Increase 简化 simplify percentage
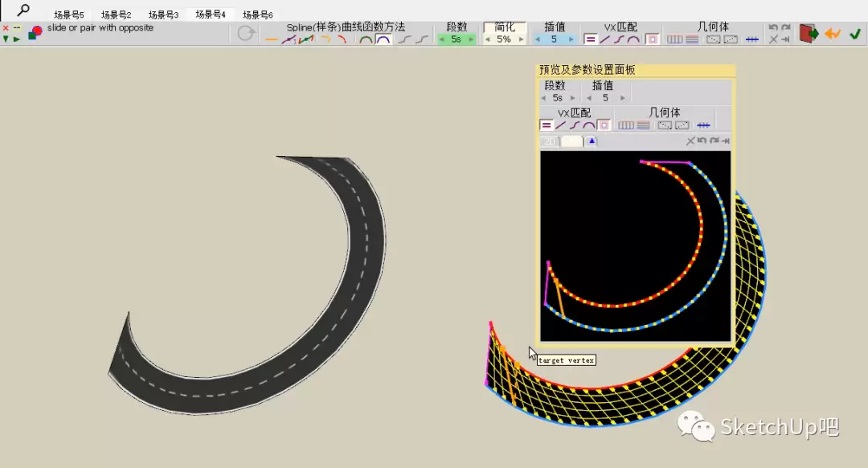Screen dimensions: 868x468 point(521,39)
